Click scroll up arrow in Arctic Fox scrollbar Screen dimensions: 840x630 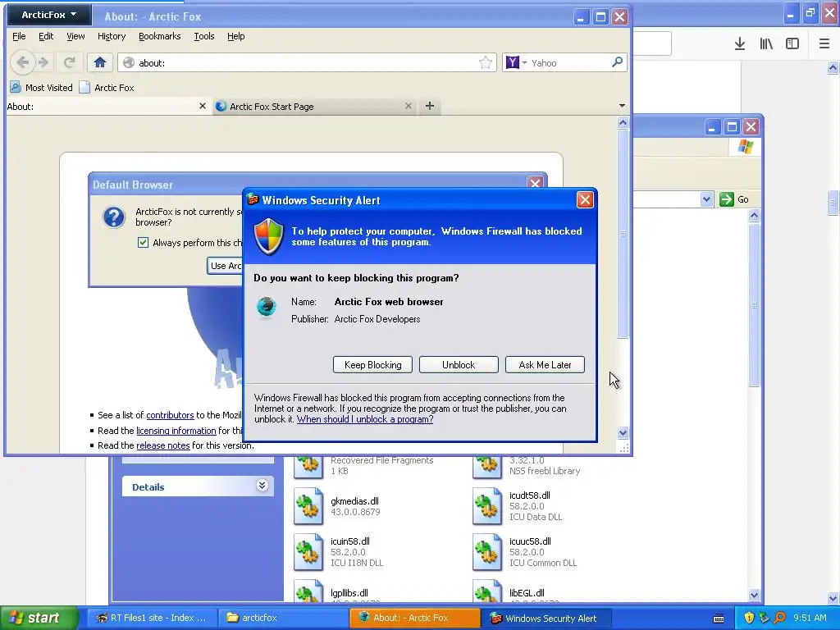[x=623, y=123]
